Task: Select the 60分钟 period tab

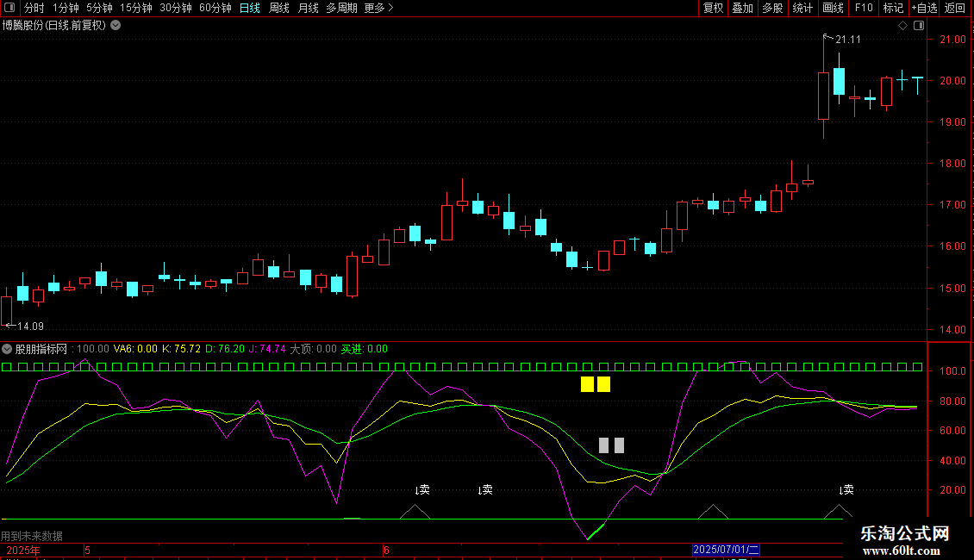Action: pos(215,8)
